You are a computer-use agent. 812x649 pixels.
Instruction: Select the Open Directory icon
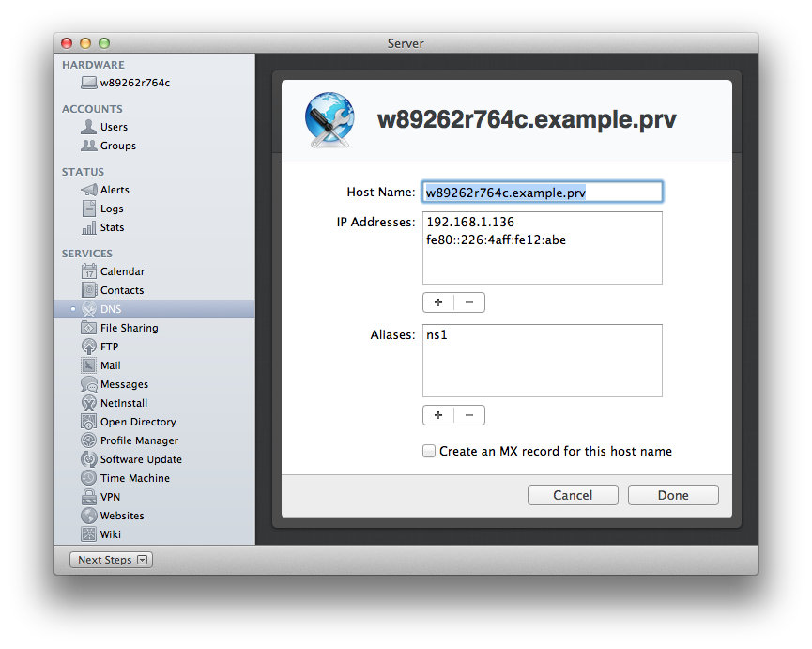tap(89, 422)
